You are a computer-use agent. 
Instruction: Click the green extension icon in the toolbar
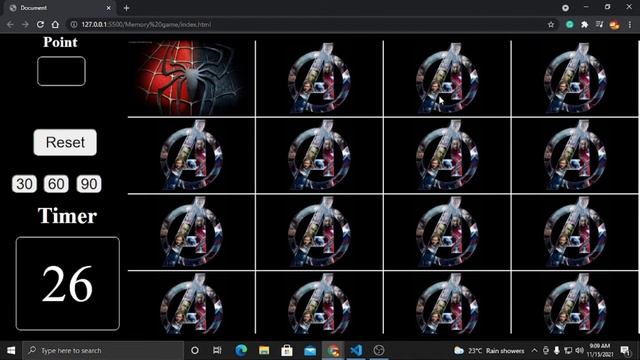pyautogui.click(x=569, y=24)
